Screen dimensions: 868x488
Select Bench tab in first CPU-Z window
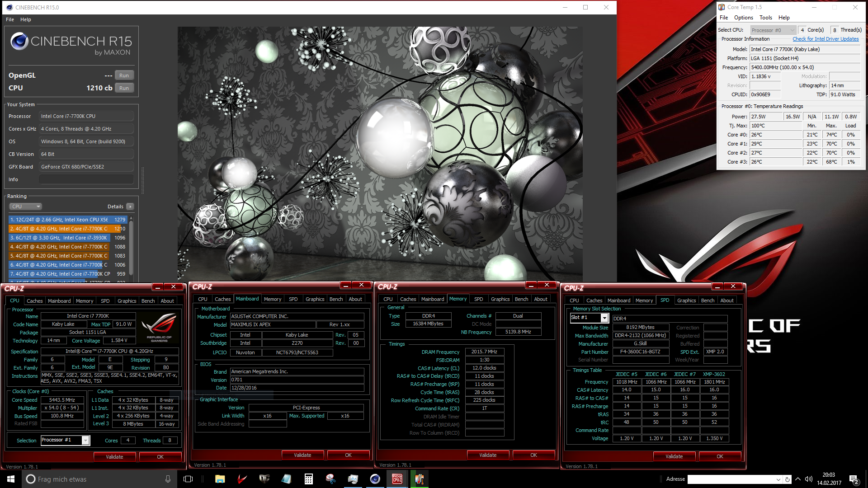click(x=148, y=301)
